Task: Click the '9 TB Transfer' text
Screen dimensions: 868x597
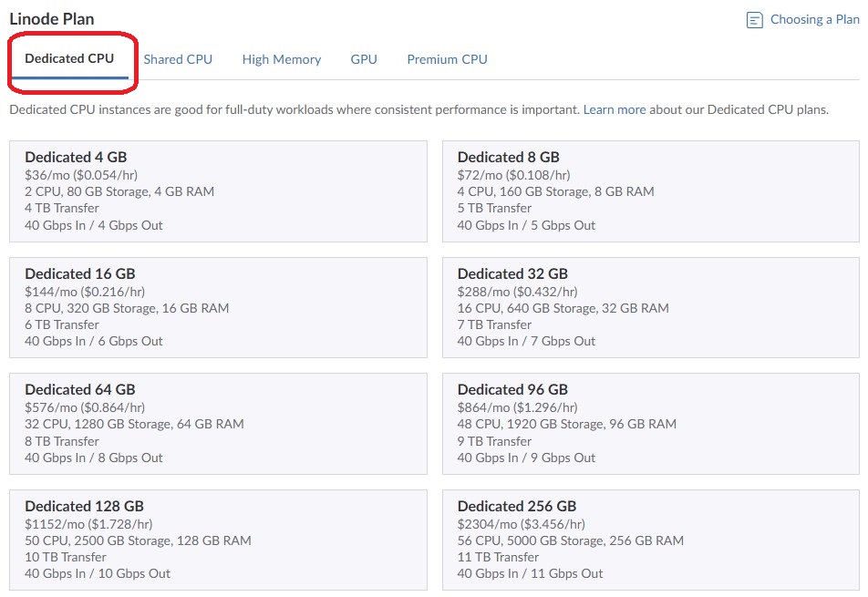Action: [494, 441]
